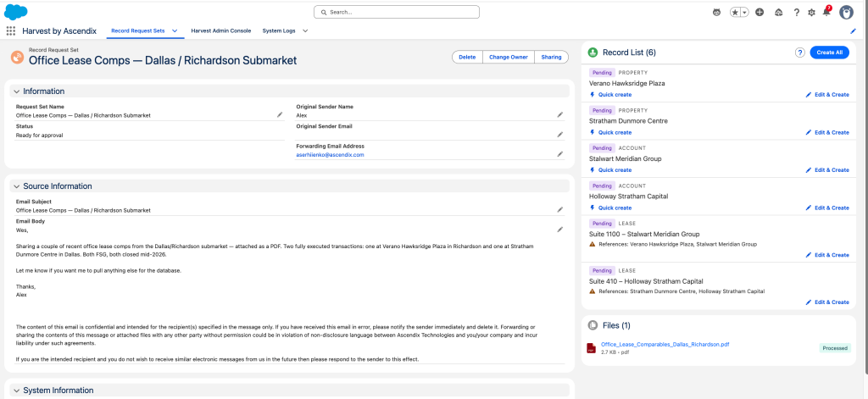Open Record Request Sets tab dropdown
This screenshot has width=868, height=399.
click(x=175, y=31)
